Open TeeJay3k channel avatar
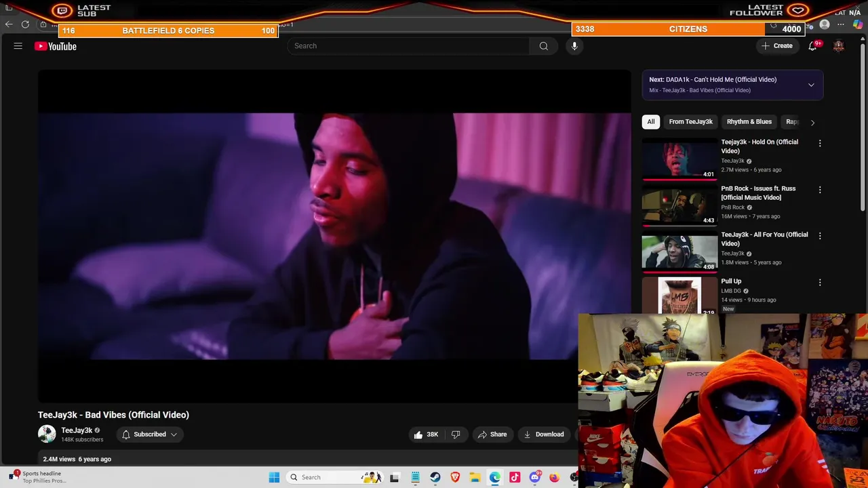The height and width of the screenshot is (488, 868). click(x=47, y=434)
